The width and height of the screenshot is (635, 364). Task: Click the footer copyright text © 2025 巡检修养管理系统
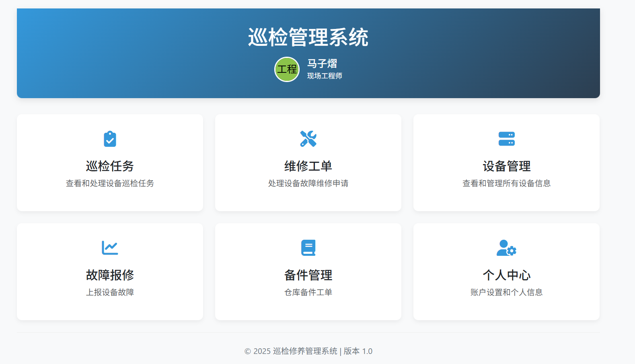[x=291, y=351]
